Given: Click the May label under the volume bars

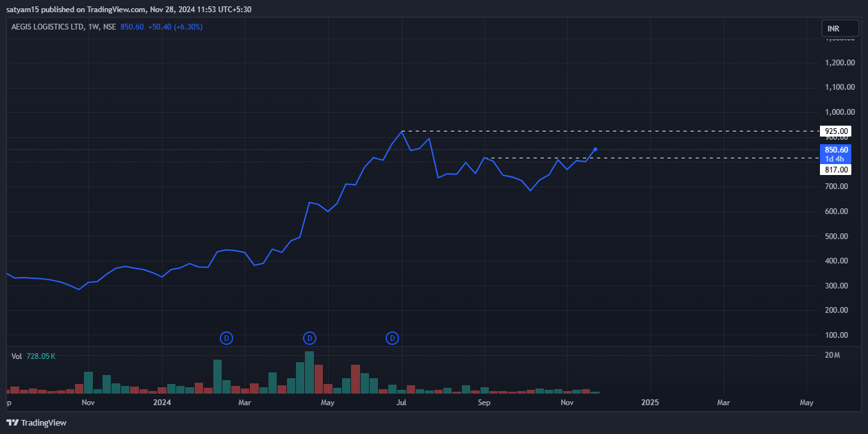Looking at the screenshot, I should (327, 403).
